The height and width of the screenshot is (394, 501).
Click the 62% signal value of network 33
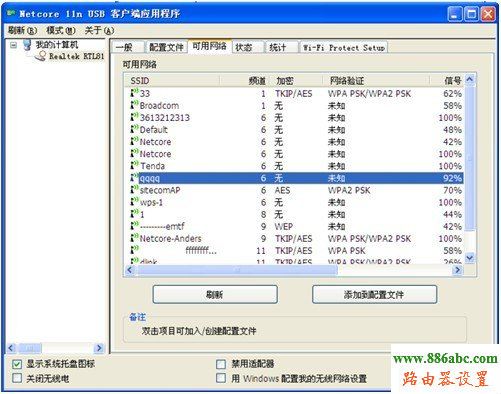(x=452, y=93)
